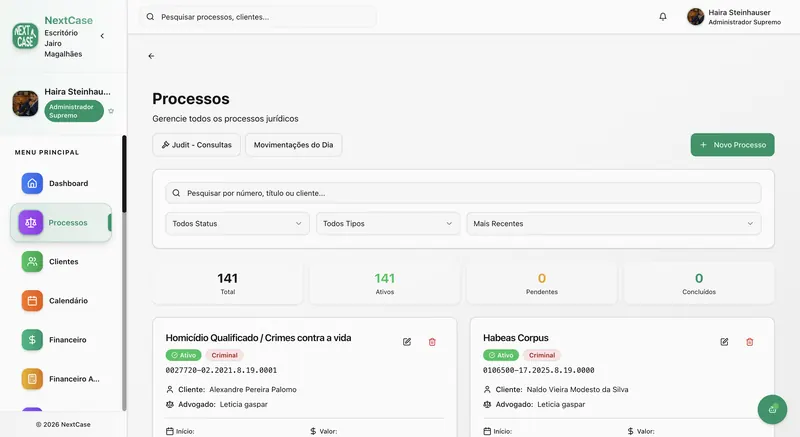Click the 141 Ativos stat card

click(385, 284)
